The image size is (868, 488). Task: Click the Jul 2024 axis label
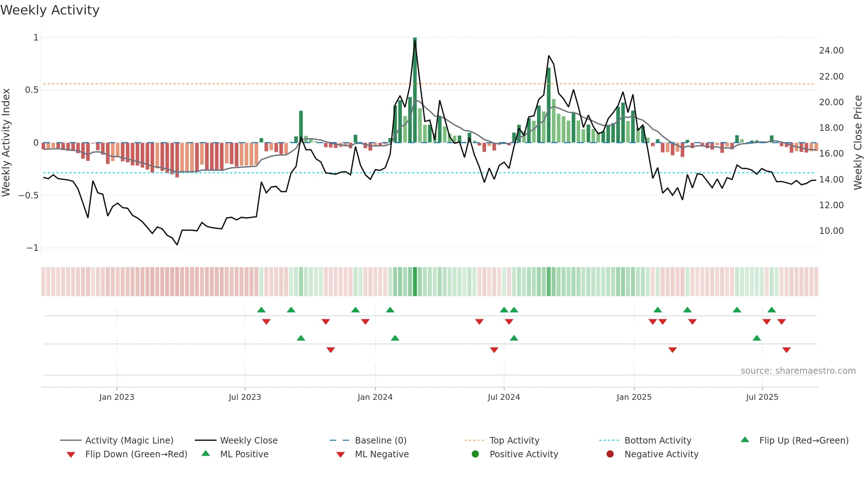(504, 397)
